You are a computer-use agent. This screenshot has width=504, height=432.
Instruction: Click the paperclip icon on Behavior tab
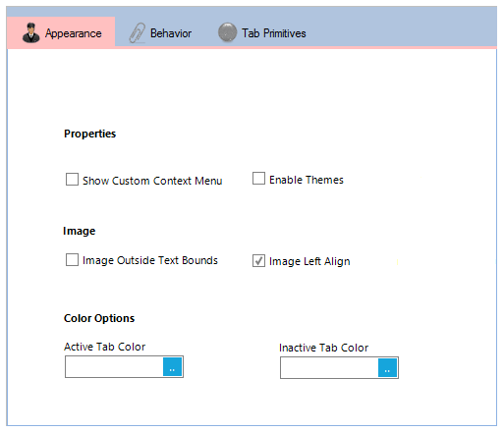click(137, 33)
